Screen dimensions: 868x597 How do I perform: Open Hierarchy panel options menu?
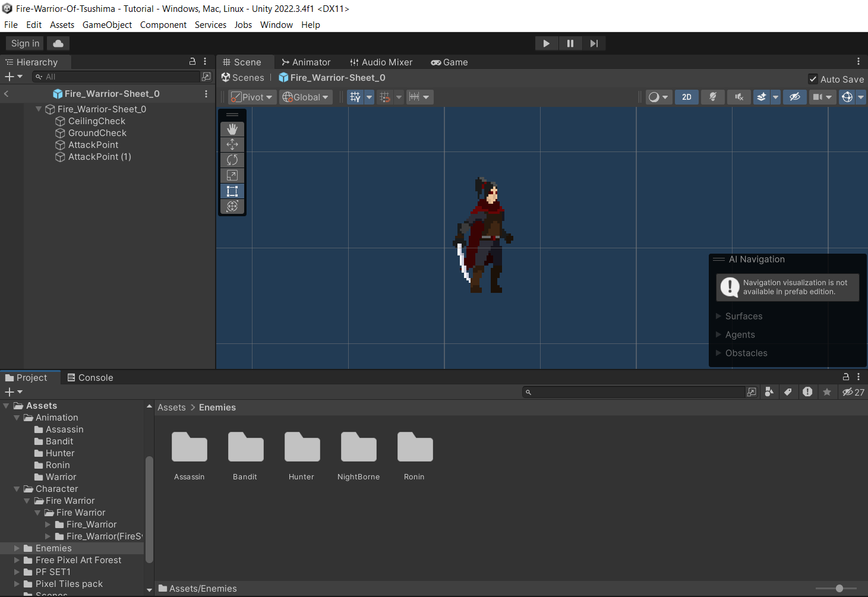click(x=205, y=61)
